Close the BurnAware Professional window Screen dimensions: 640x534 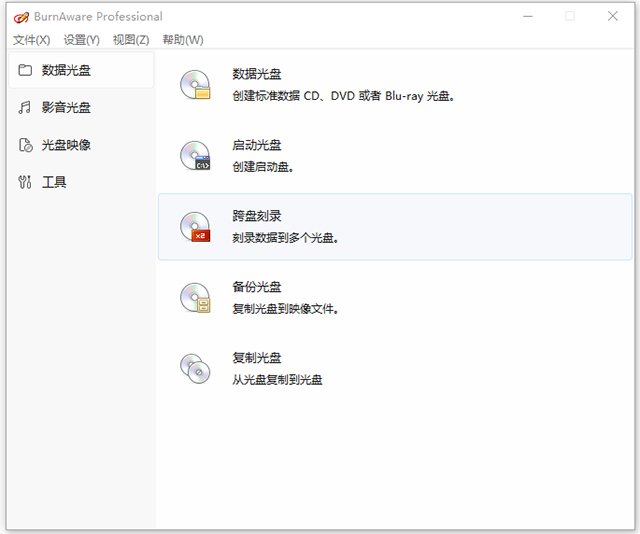click(x=613, y=16)
